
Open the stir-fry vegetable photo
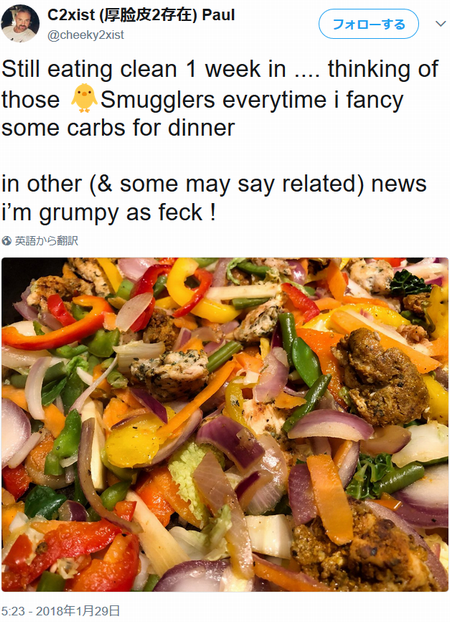(225, 424)
